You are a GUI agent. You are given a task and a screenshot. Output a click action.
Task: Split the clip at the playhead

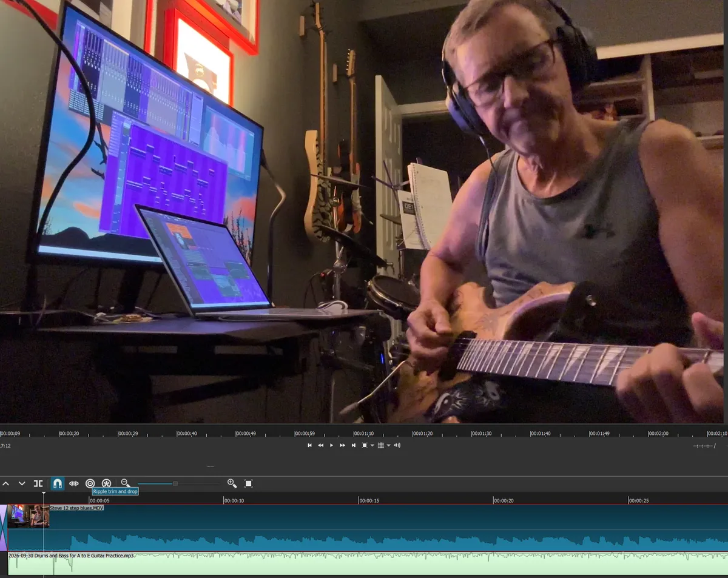(x=38, y=483)
